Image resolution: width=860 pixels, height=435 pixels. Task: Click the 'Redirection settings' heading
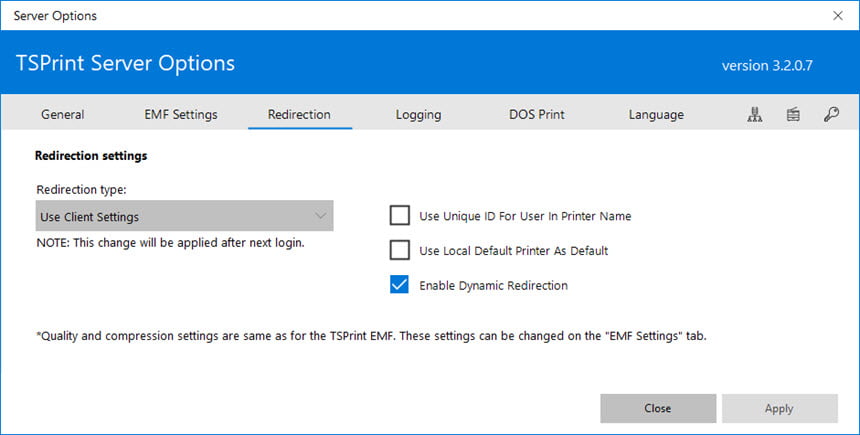91,156
